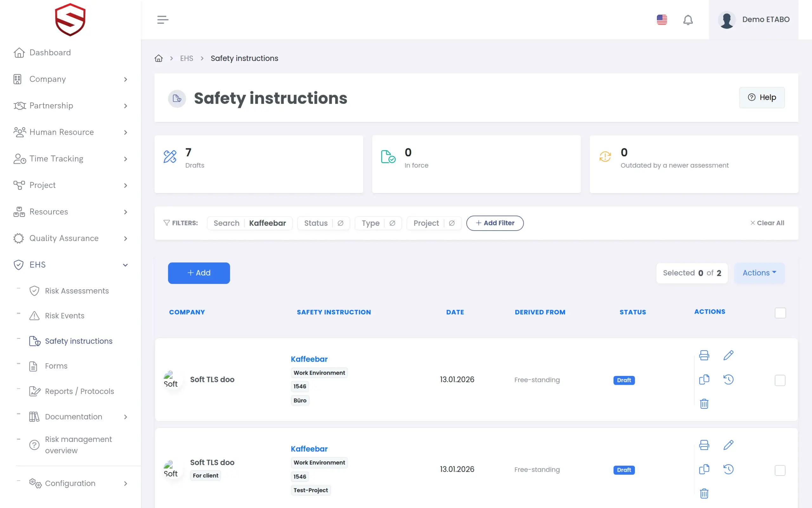This screenshot has height=508, width=812.
Task: Click Clear All filters
Action: coord(767,223)
